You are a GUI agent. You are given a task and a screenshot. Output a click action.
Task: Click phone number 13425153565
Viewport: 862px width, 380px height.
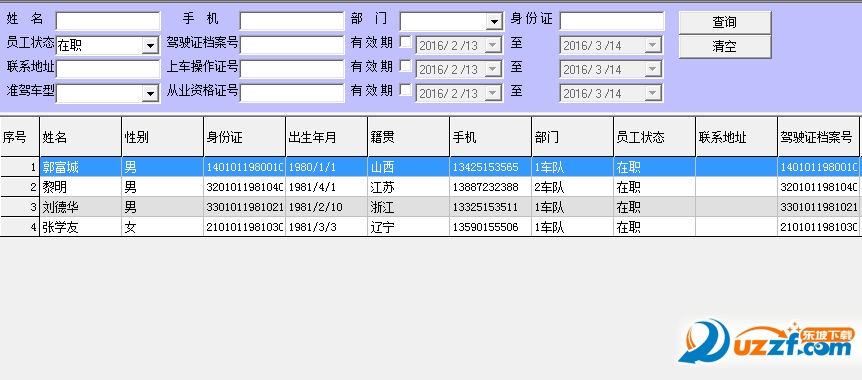[x=485, y=168]
